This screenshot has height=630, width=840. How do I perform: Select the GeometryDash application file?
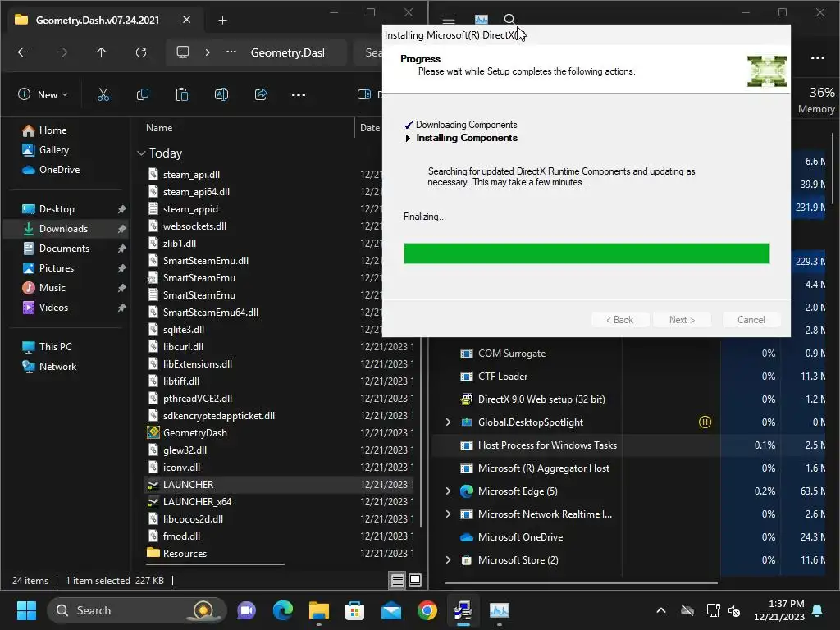[x=194, y=433]
